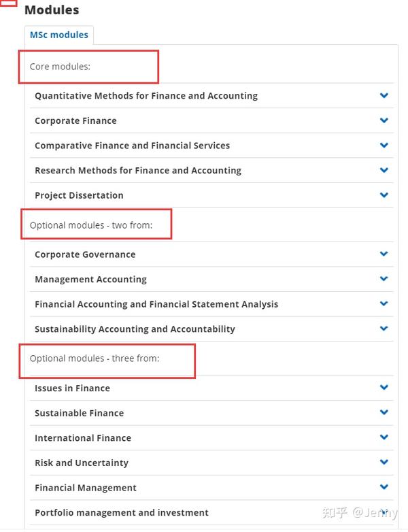Click chevron beside Management Accounting
Screen dimensions: 408x532
point(384,279)
